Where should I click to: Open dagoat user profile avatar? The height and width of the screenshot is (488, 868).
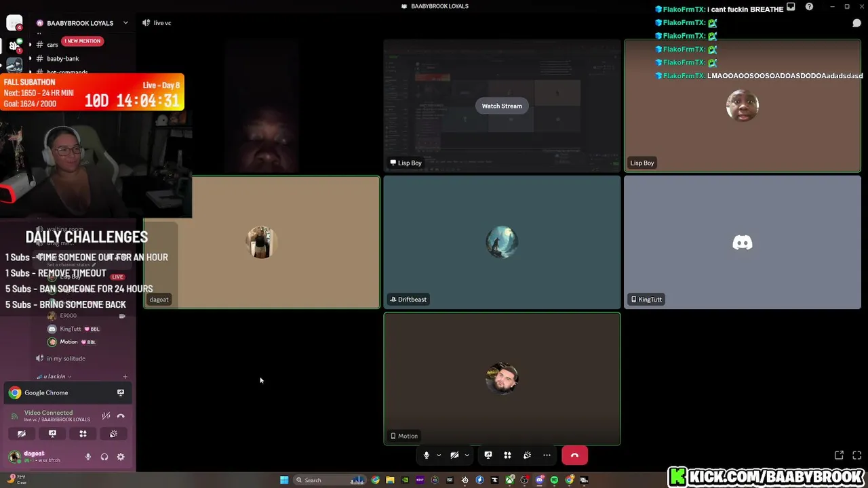(14, 457)
